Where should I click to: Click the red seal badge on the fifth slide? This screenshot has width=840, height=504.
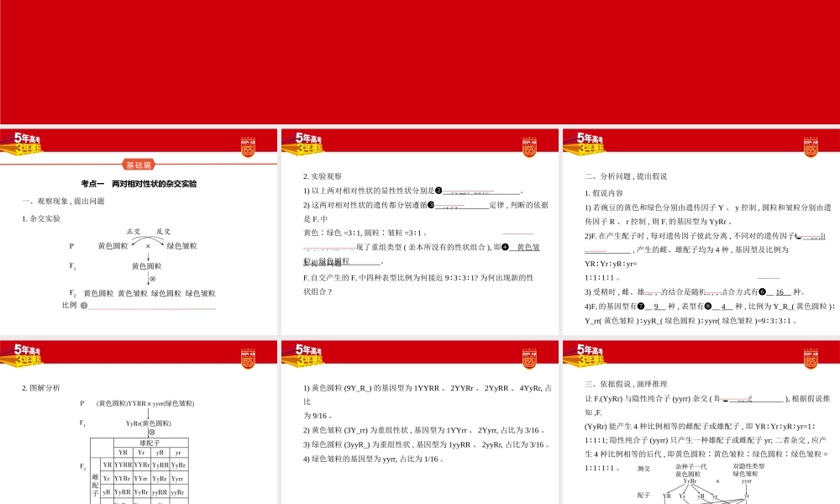pyautogui.click(x=528, y=359)
